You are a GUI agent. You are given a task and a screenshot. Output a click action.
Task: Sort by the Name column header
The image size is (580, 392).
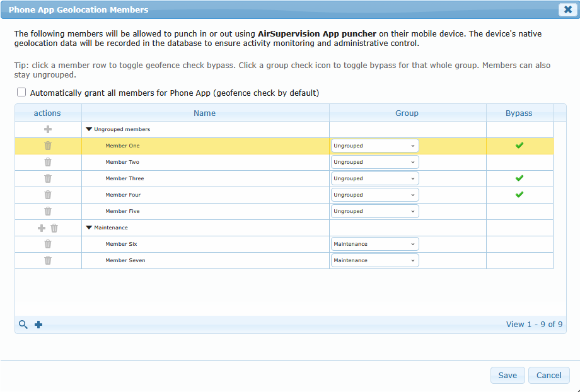205,113
